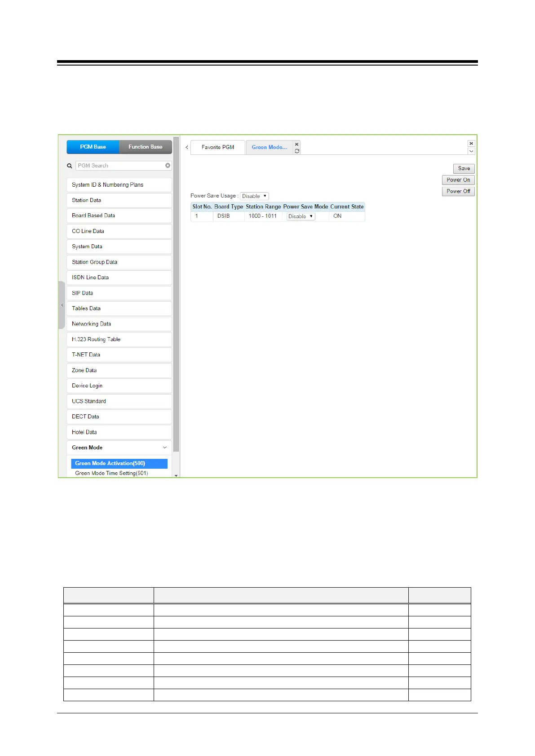
Task: Click the Current State column header
Action: (x=347, y=207)
